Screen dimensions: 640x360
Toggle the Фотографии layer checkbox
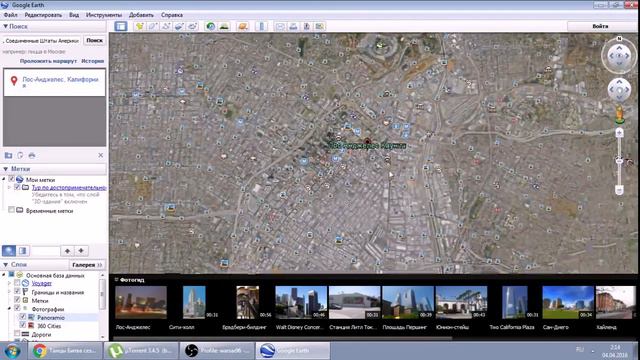tap(17, 309)
